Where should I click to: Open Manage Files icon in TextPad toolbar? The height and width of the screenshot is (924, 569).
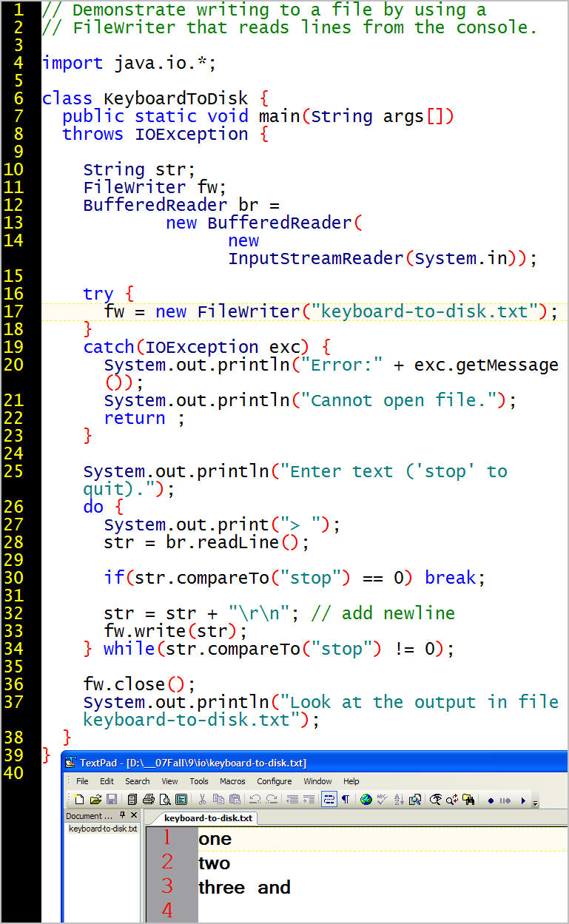tap(132, 800)
